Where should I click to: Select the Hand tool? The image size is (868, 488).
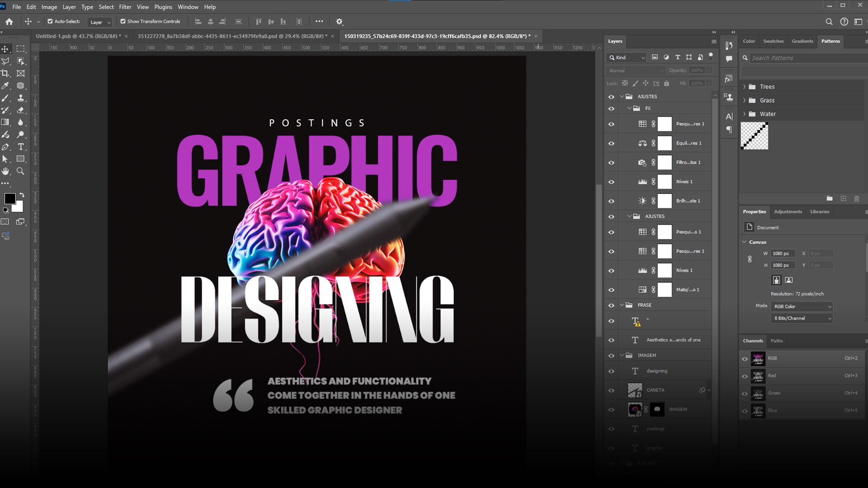5,171
